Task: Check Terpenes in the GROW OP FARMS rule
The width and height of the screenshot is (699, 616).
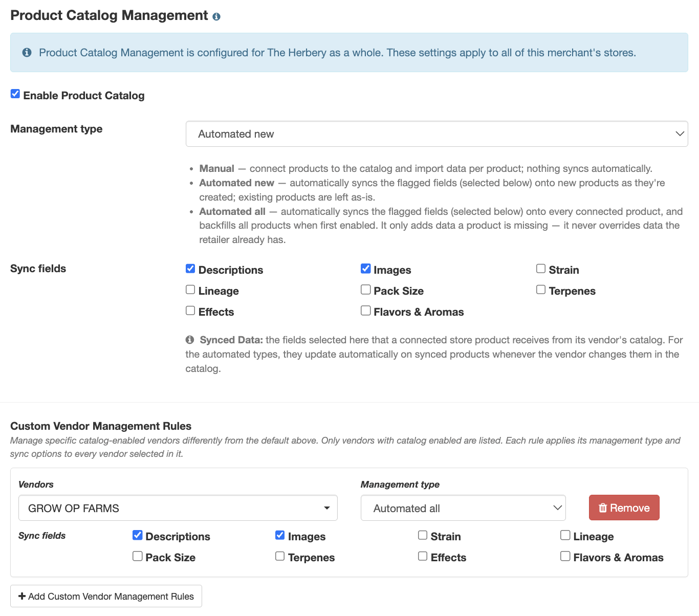Action: [280, 556]
